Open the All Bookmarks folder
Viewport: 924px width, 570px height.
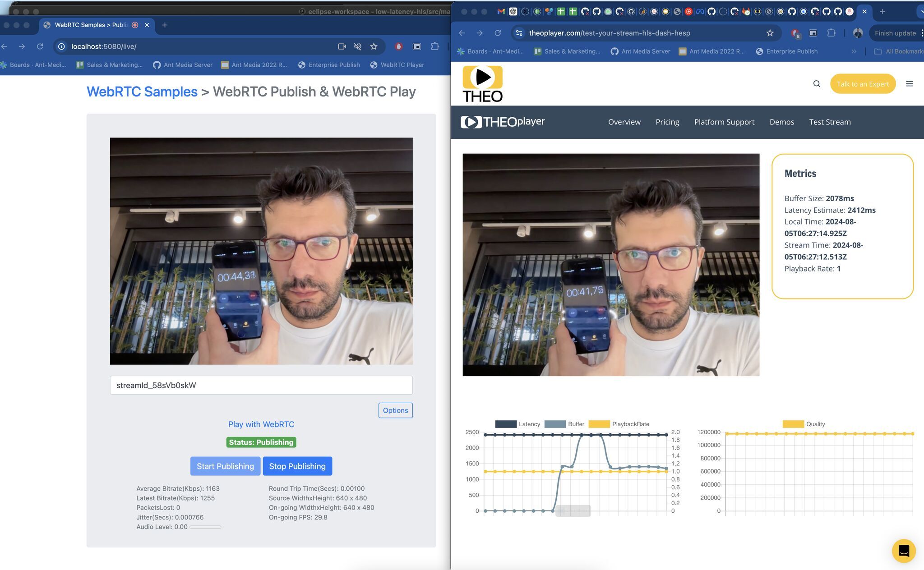(899, 51)
